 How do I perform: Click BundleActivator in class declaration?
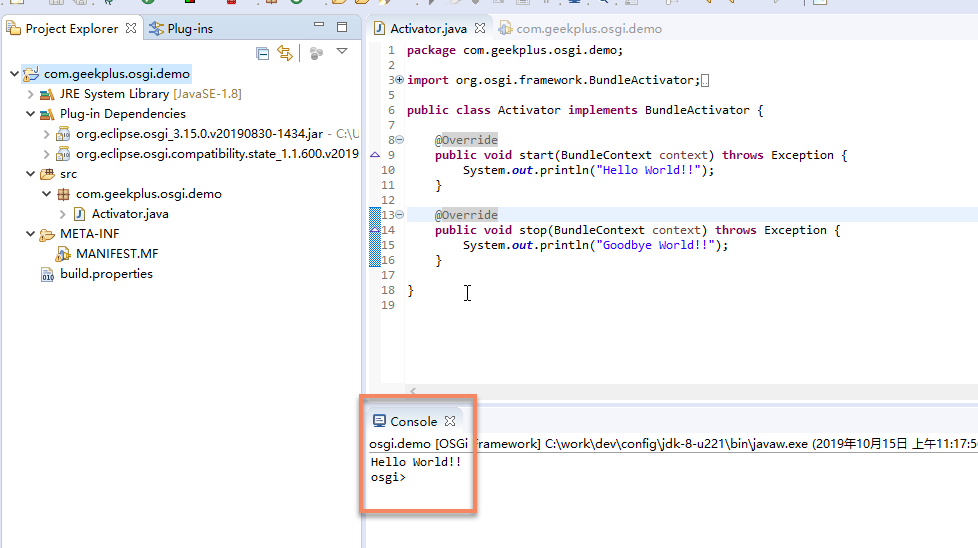tap(697, 110)
